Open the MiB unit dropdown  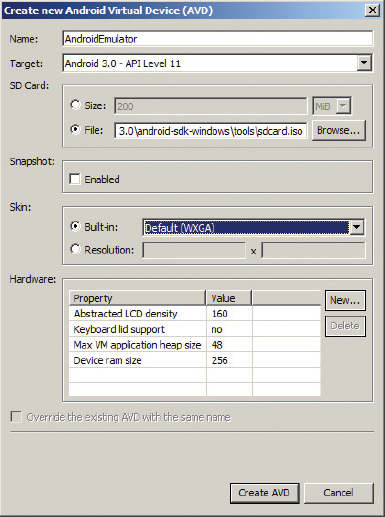coord(343,106)
